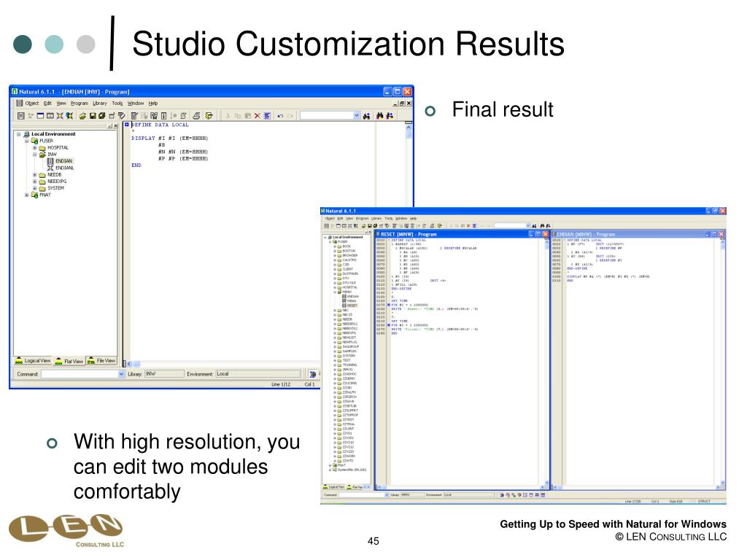Expand the HOSPITAL folder
The width and height of the screenshot is (747, 560).
[34, 147]
